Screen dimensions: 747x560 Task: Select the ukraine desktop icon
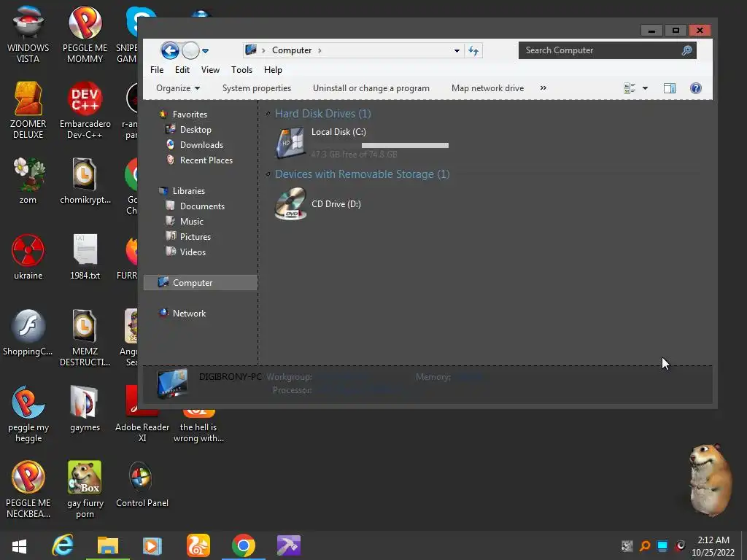coord(28,257)
